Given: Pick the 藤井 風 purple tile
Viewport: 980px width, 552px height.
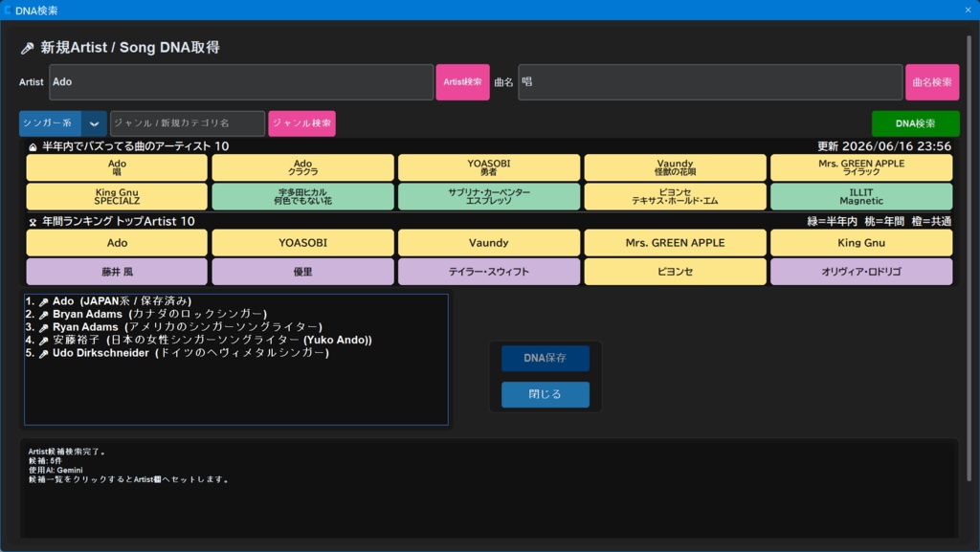Looking at the screenshot, I should pos(117,272).
